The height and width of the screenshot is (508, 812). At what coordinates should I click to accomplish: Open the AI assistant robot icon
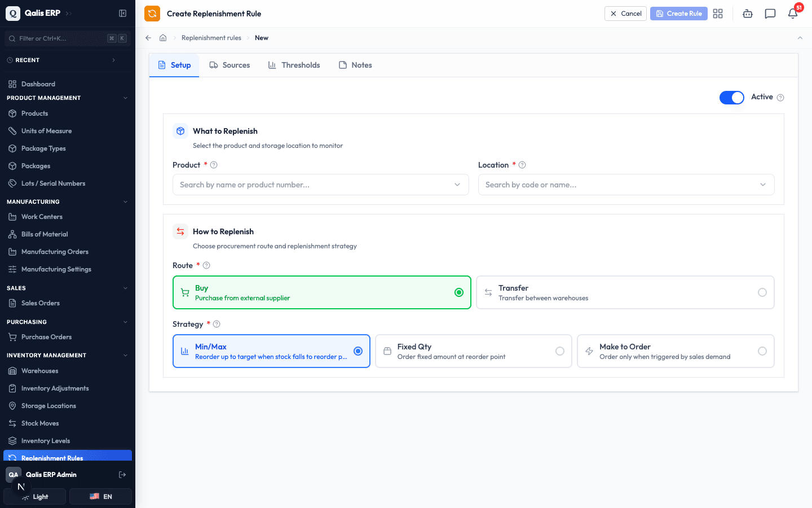pos(748,14)
